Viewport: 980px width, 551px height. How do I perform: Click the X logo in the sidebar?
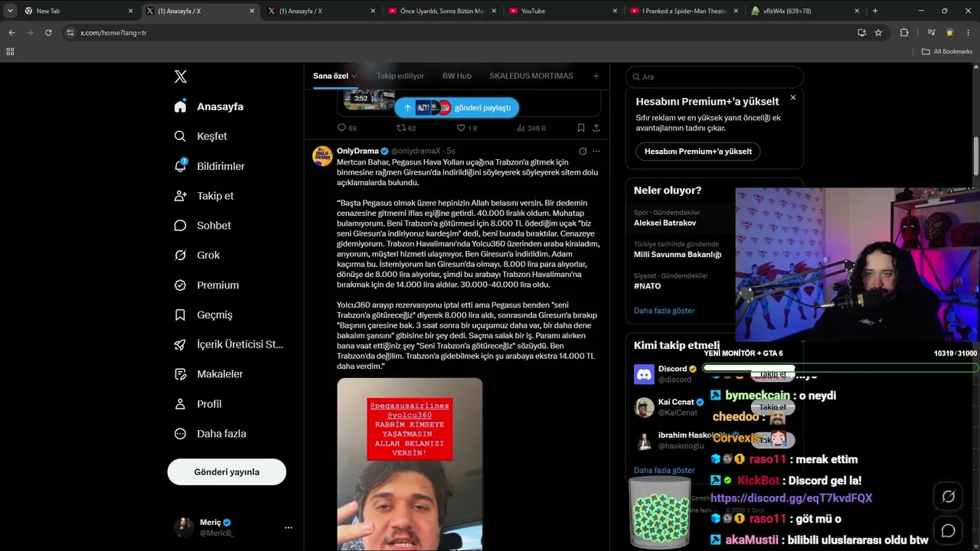pyautogui.click(x=180, y=77)
